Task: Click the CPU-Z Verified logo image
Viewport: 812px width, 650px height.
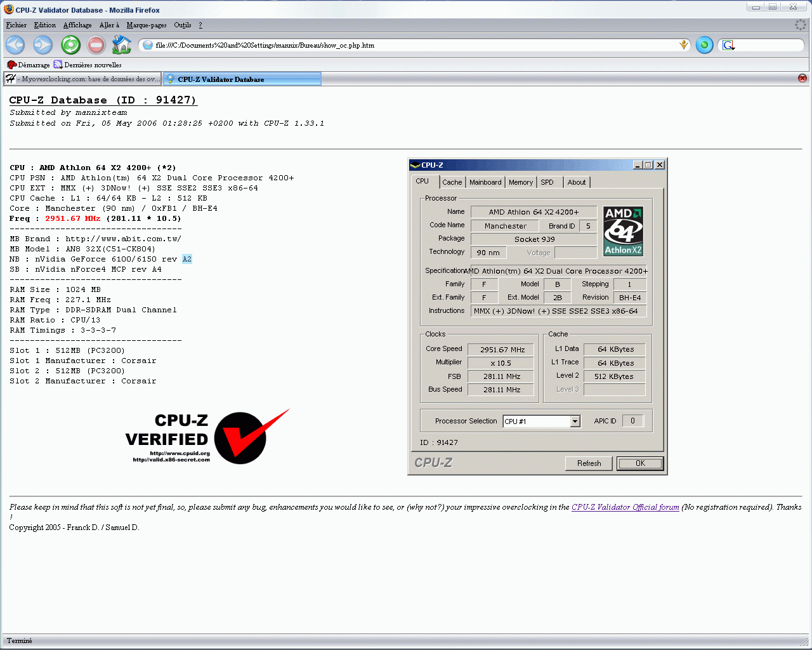Action: click(x=207, y=437)
